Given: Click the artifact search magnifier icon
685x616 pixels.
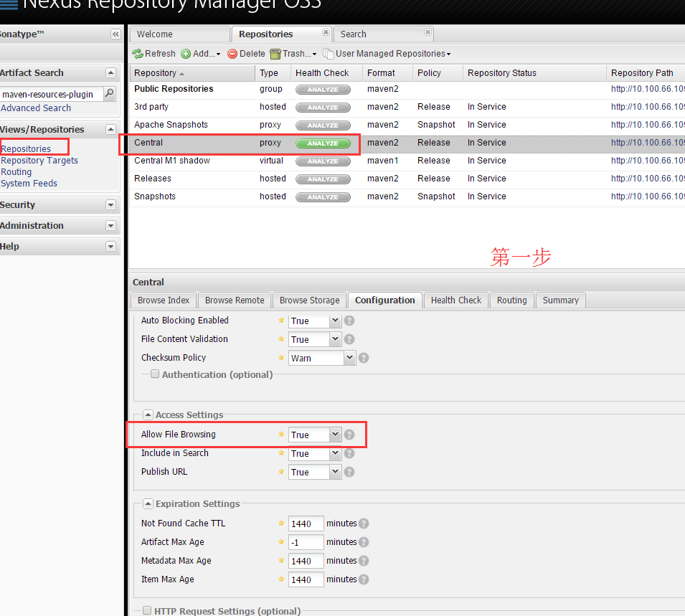Looking at the screenshot, I should click(x=110, y=93).
